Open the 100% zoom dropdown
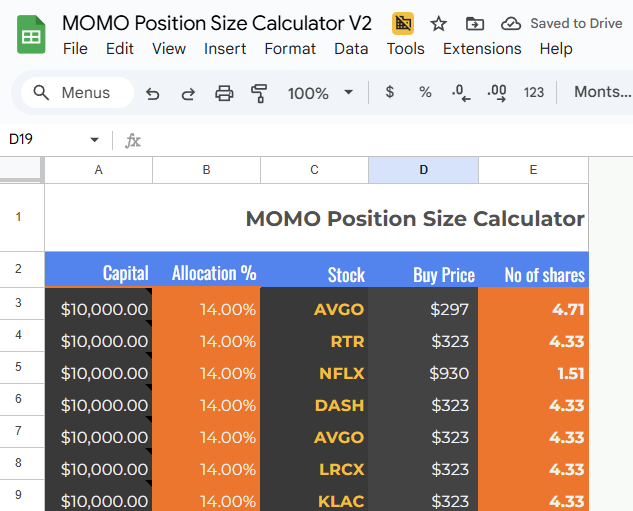 [x=320, y=93]
